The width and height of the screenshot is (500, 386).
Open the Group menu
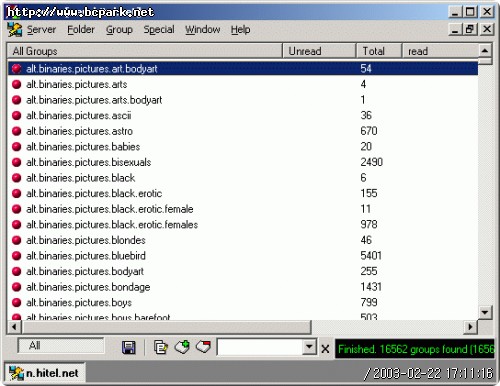click(x=119, y=30)
